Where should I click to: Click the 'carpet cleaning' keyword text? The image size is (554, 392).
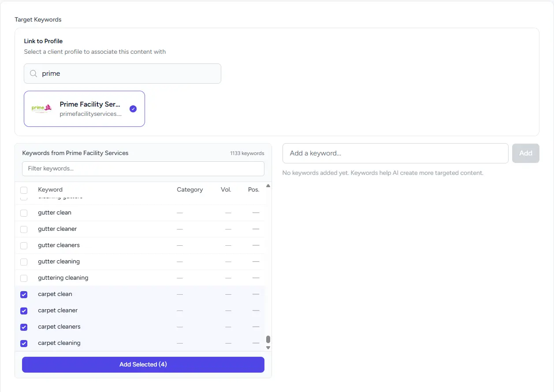(59, 343)
